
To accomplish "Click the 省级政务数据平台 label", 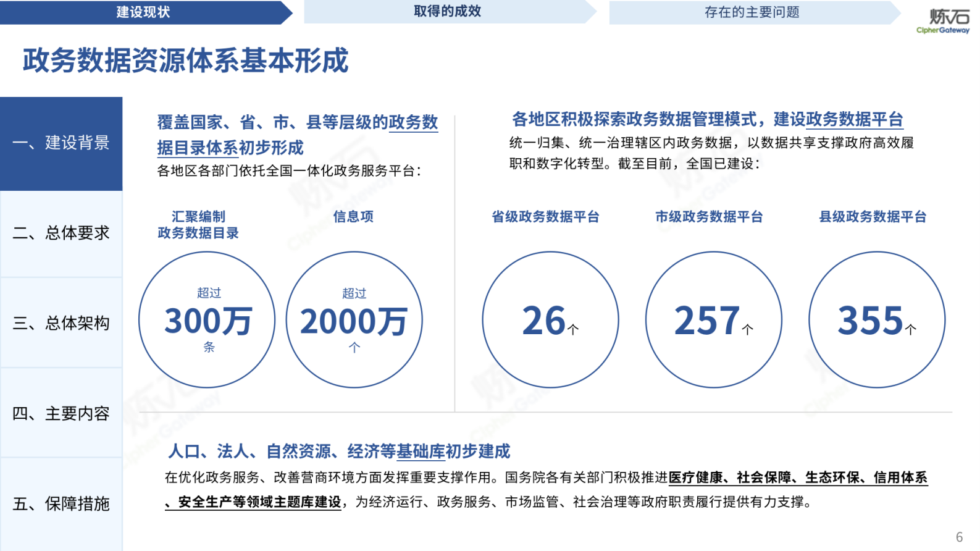I will tap(545, 217).
